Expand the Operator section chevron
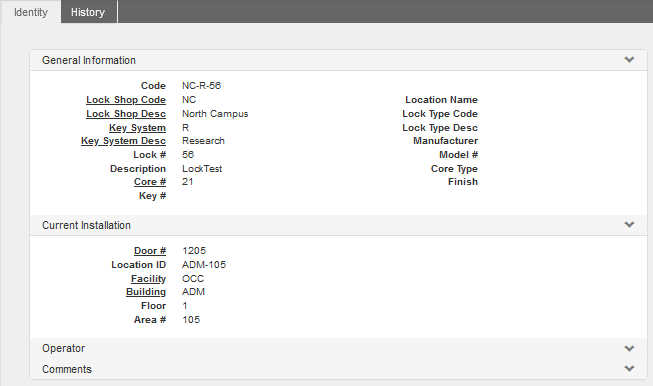The height and width of the screenshot is (386, 653). point(629,348)
